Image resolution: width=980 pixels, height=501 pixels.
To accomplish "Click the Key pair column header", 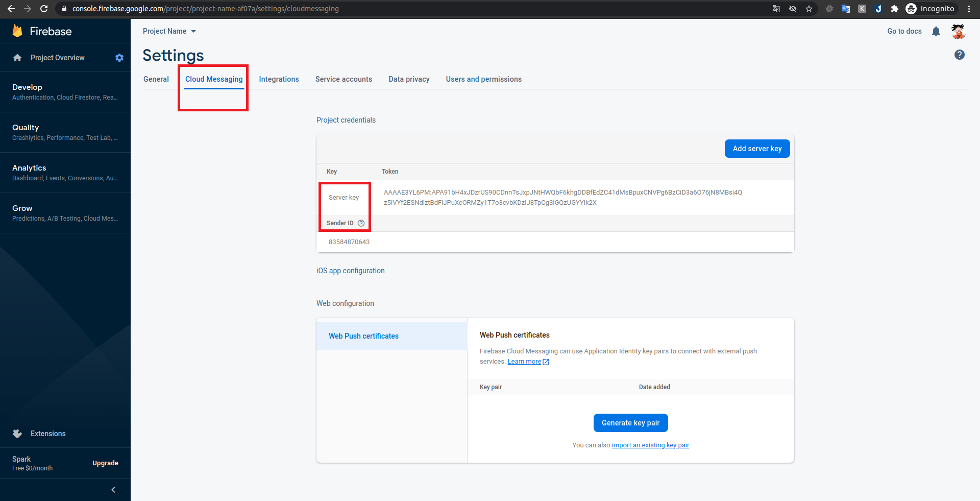I will click(491, 387).
